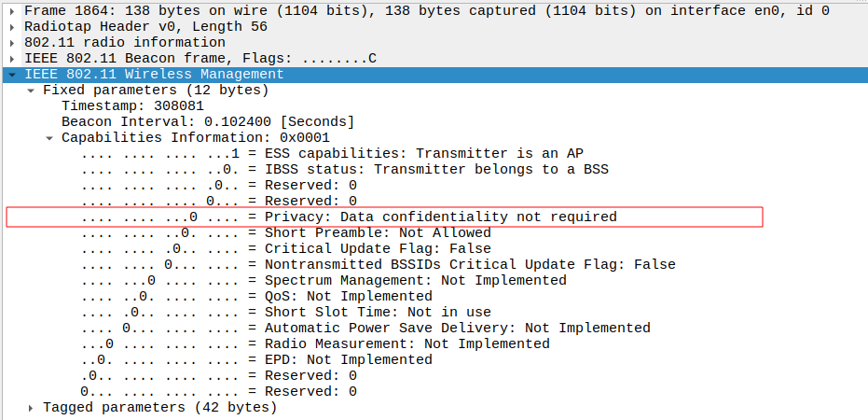Collapse the IEEE 802.11 Wireless Management section
Viewport: 868px width, 420px height.
coord(11,74)
